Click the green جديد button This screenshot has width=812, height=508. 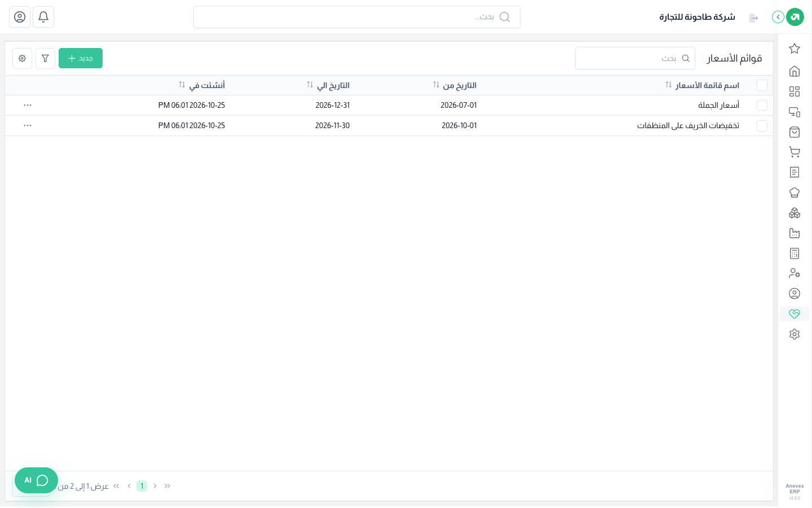click(x=81, y=58)
